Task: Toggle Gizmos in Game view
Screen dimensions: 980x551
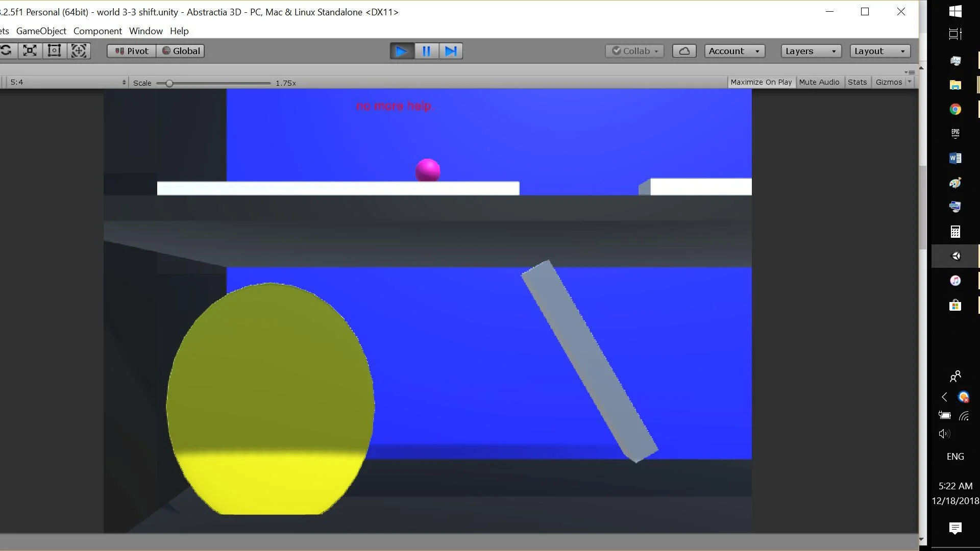Action: tap(889, 82)
